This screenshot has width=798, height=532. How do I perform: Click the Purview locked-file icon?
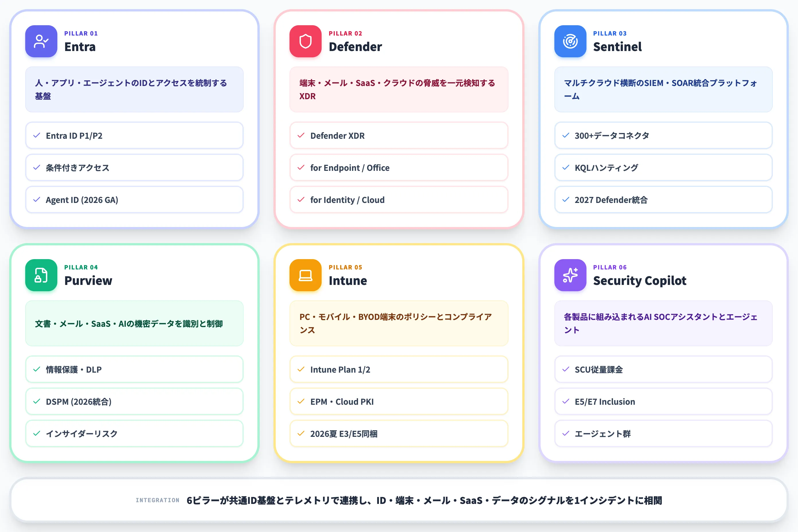pyautogui.click(x=41, y=275)
